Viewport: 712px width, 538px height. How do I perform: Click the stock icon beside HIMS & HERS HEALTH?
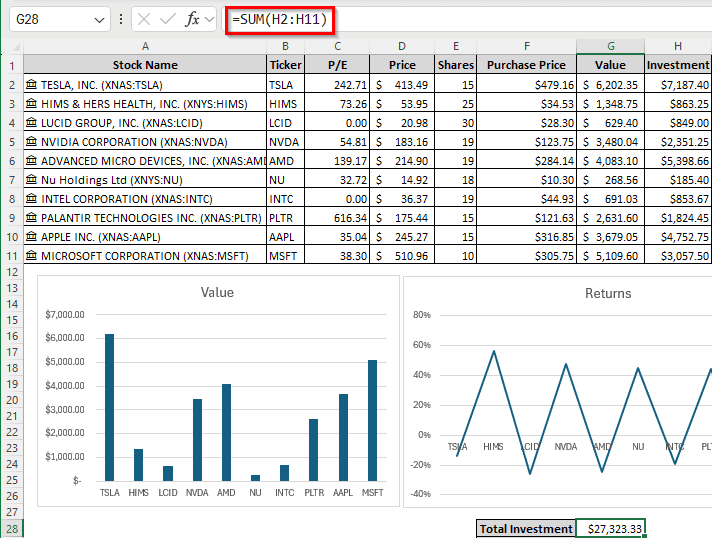click(x=31, y=104)
